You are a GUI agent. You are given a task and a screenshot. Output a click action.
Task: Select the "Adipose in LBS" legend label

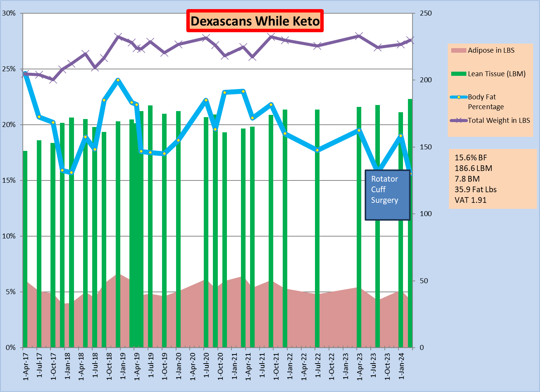pos(491,50)
